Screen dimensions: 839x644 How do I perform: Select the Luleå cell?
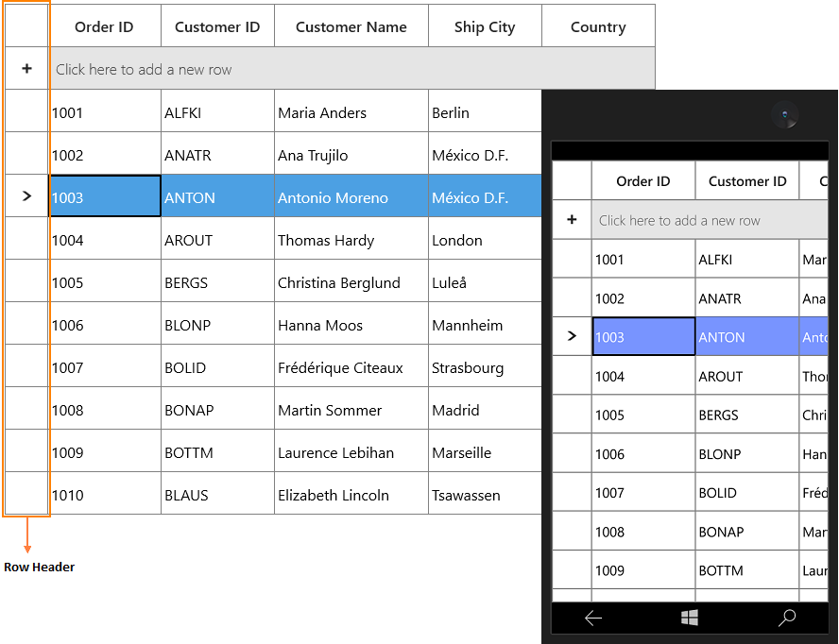[x=486, y=280]
